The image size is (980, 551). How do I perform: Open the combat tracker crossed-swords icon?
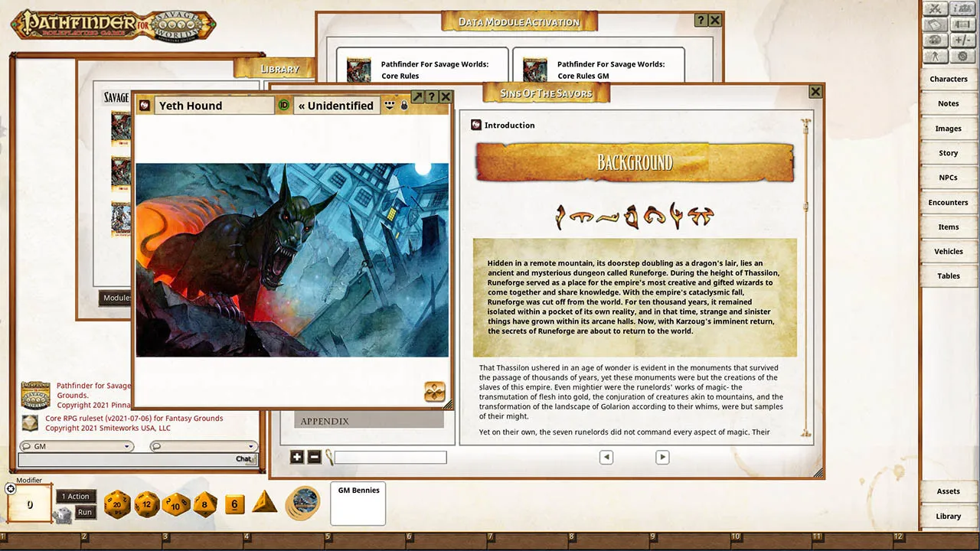coord(936,9)
